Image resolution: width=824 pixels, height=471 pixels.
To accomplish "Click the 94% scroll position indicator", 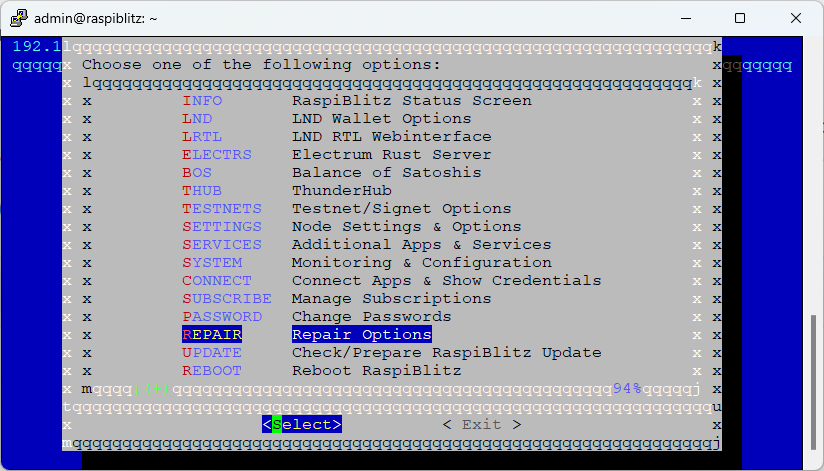I will coord(627,388).
